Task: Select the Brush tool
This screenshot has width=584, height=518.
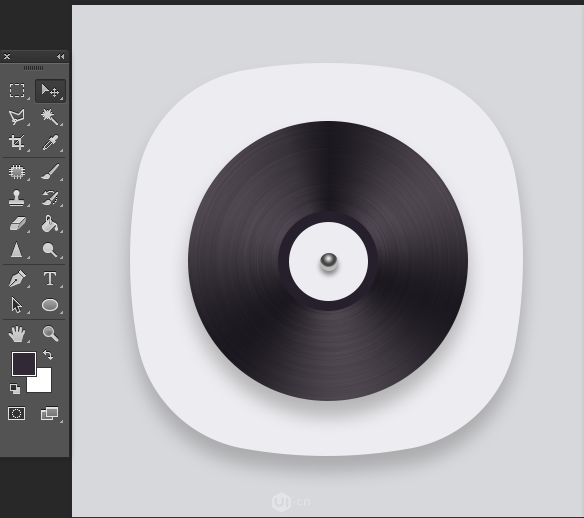Action: 50,172
